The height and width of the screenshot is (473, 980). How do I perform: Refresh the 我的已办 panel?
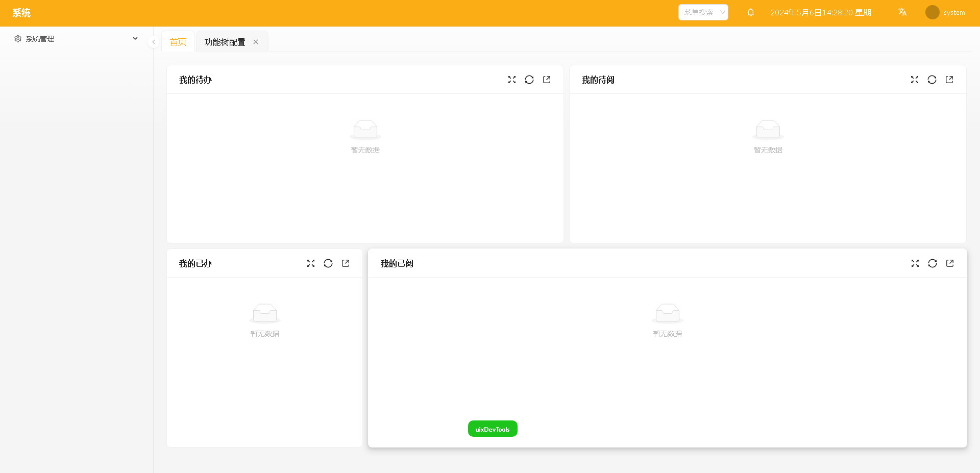pyautogui.click(x=328, y=263)
